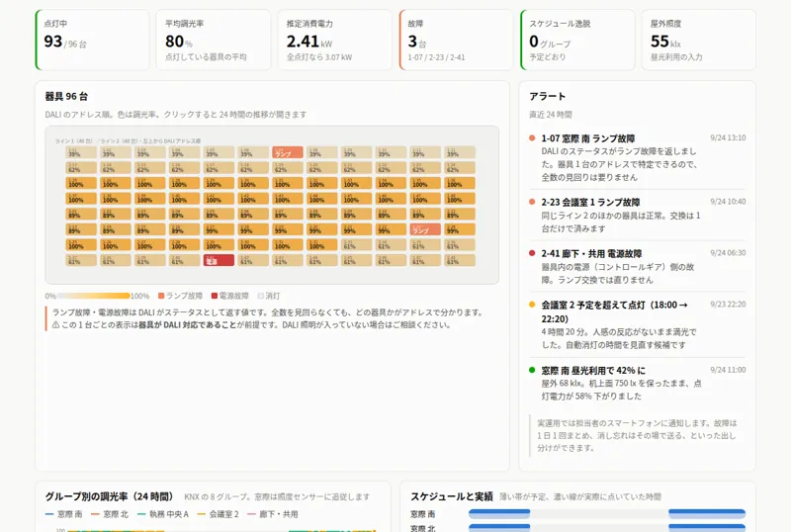Click the 電源故障 legend swatch
This screenshot has height=532, width=791.
[x=215, y=296]
